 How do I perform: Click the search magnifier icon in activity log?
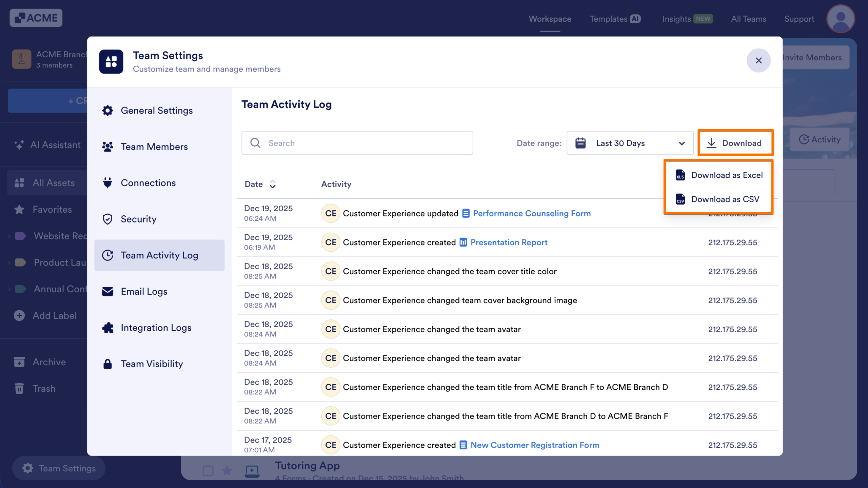[x=255, y=143]
